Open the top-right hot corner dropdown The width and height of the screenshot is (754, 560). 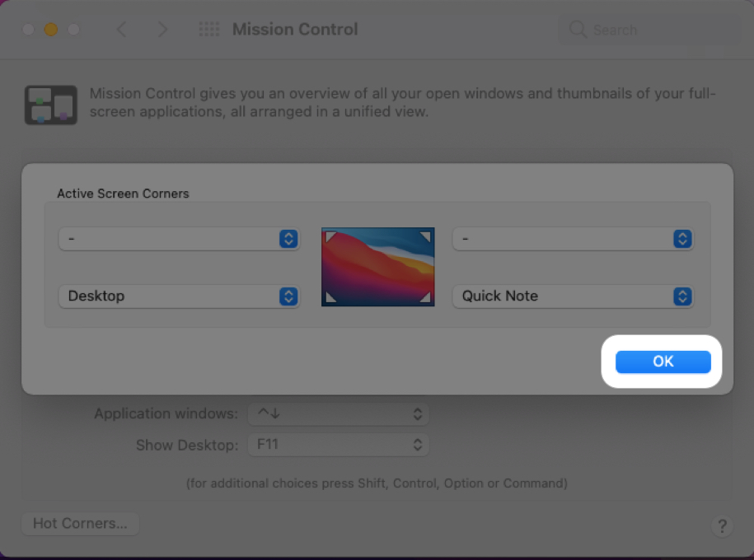tap(573, 239)
